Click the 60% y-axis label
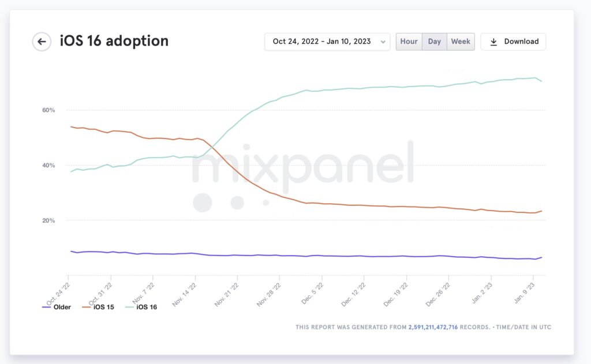Screen dimensions: 591x364 [x=48, y=110]
